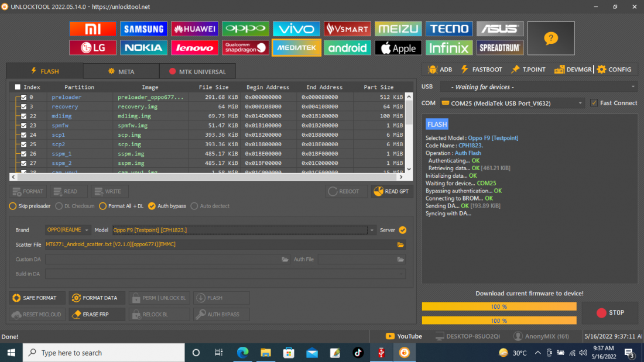Click the question mark help tile
Screen dimensions: 644x362
pos(551,38)
